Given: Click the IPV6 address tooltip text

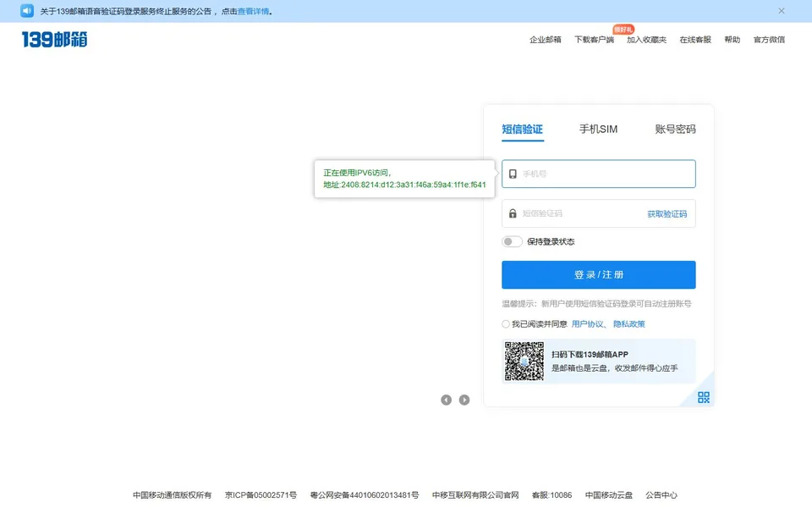Looking at the screenshot, I should tap(404, 179).
